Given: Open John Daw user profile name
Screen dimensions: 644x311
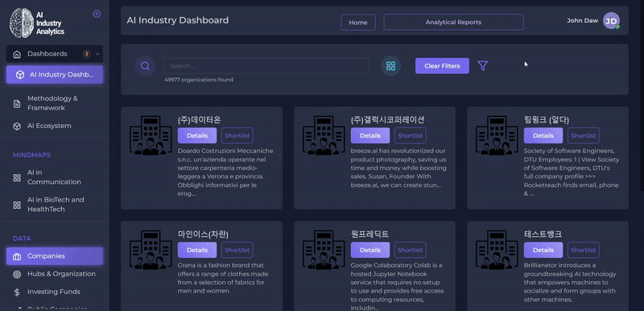Looking at the screenshot, I should tap(582, 20).
